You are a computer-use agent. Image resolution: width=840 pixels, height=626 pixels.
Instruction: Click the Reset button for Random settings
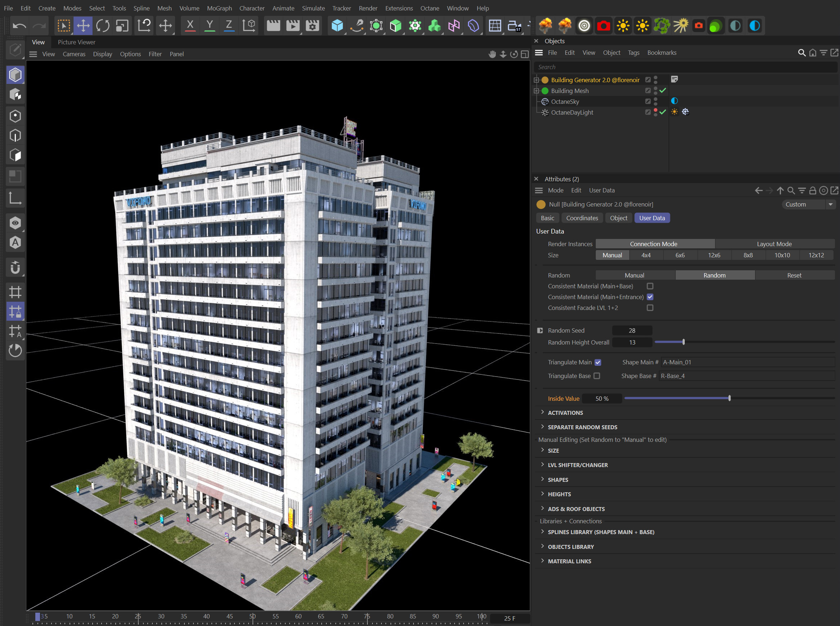794,275
